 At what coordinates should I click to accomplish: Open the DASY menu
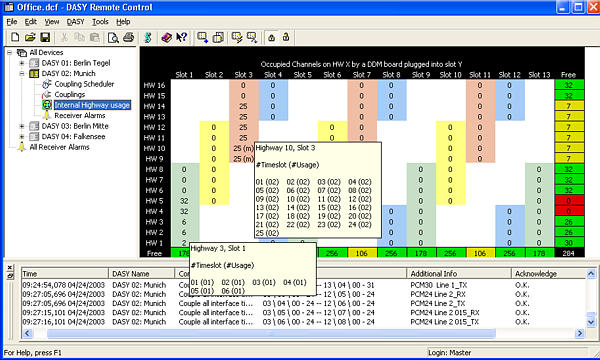(75, 22)
